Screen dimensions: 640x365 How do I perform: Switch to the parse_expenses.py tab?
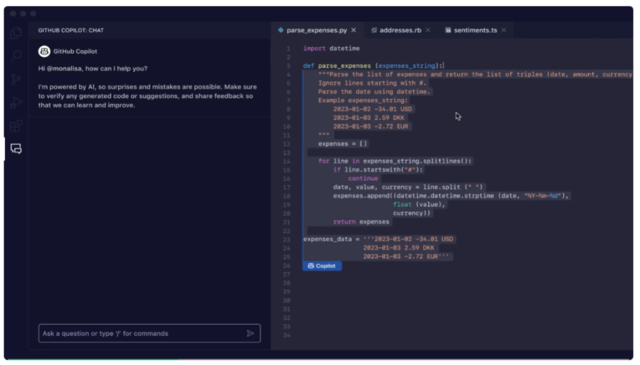pyautogui.click(x=316, y=30)
